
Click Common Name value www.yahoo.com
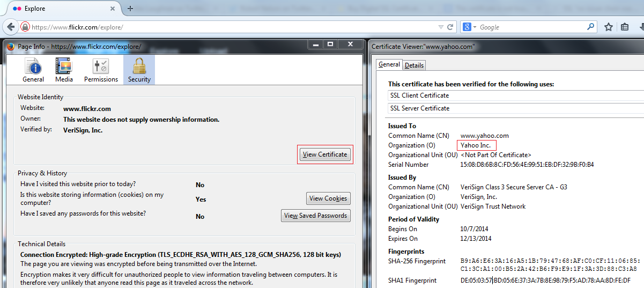tap(485, 136)
